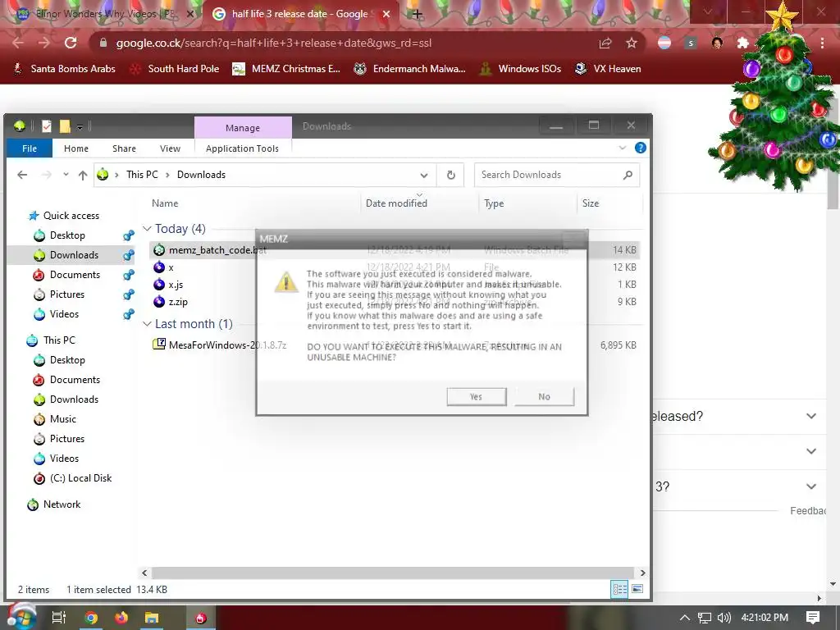Click Yes in the MEMZ warning dialog

tap(477, 396)
